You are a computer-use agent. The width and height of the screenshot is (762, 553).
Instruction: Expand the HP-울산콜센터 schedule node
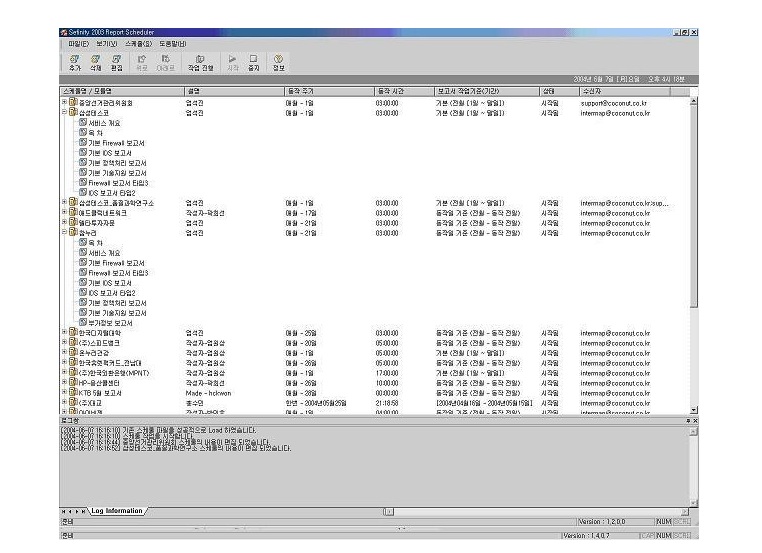point(64,382)
